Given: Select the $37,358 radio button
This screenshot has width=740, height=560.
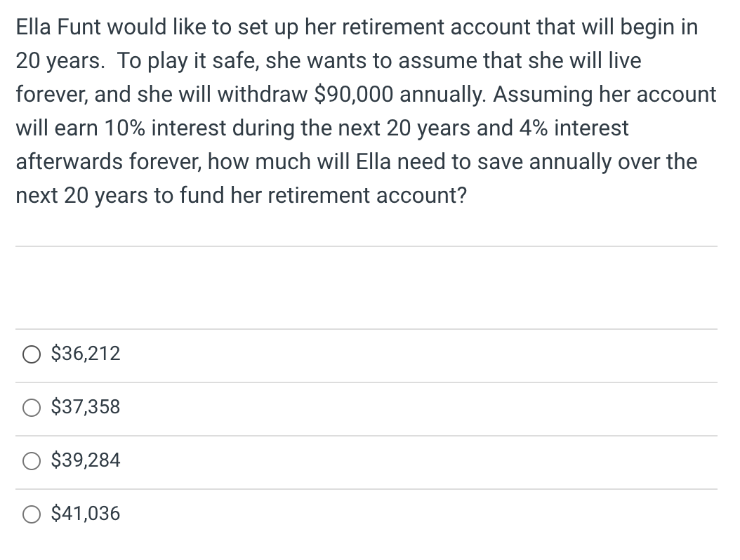Looking at the screenshot, I should (x=31, y=408).
